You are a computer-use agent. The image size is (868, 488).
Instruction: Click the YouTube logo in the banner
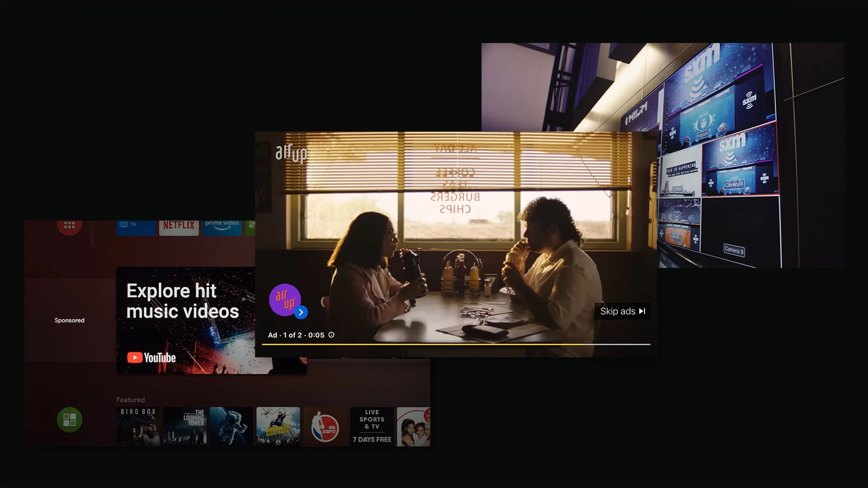151,358
